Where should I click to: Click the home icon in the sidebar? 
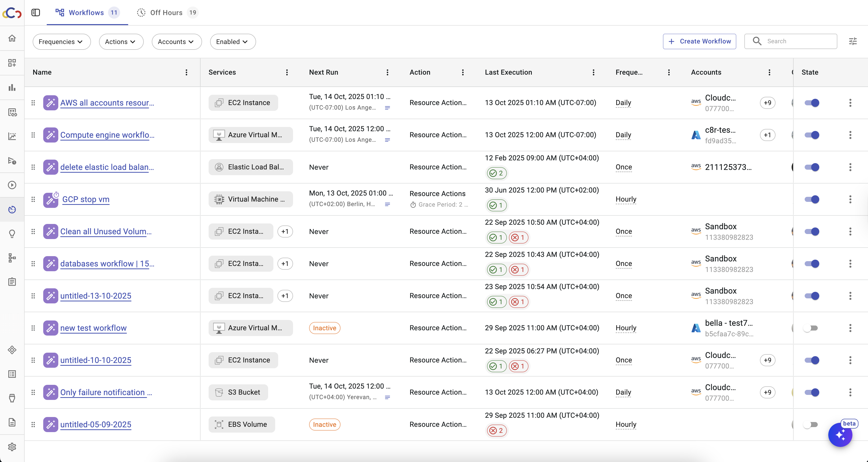tap(12, 38)
